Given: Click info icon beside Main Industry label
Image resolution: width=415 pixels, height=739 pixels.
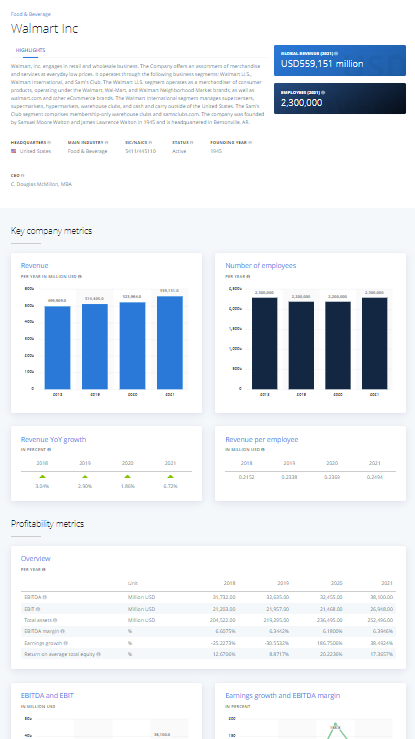Looking at the screenshot, I should pyautogui.click(x=106, y=142).
